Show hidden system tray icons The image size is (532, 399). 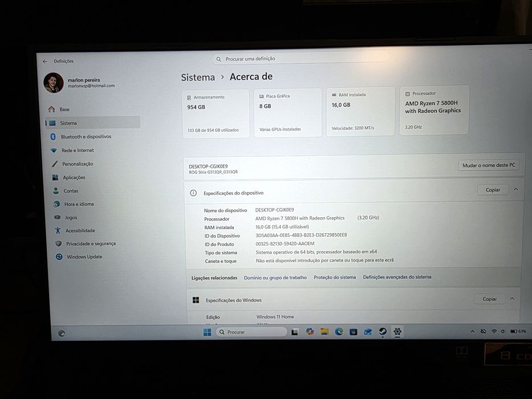472,332
